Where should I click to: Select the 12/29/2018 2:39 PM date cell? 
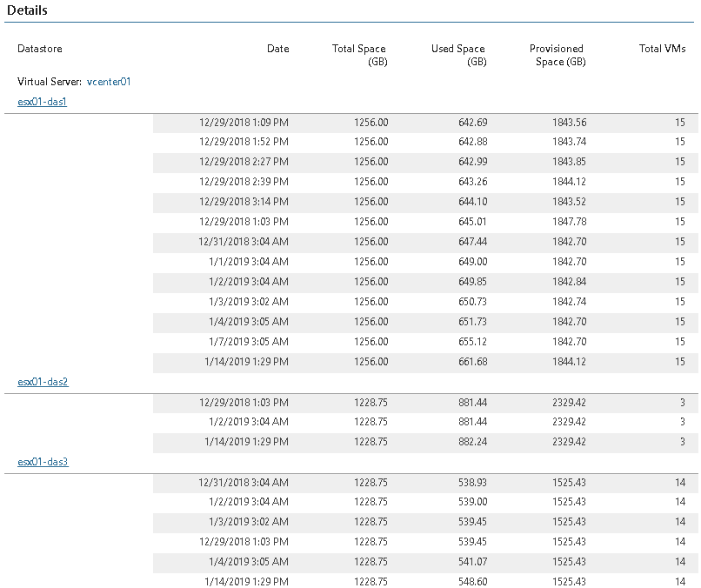(x=244, y=182)
